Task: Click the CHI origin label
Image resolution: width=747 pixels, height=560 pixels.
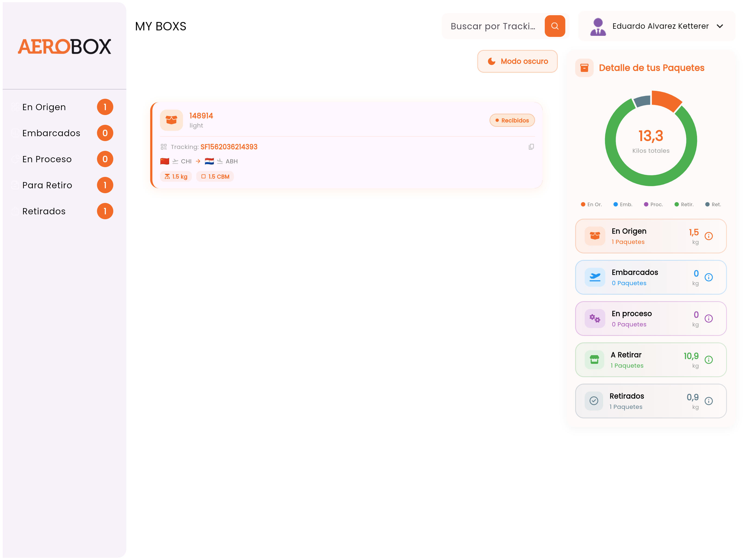Action: (186, 161)
